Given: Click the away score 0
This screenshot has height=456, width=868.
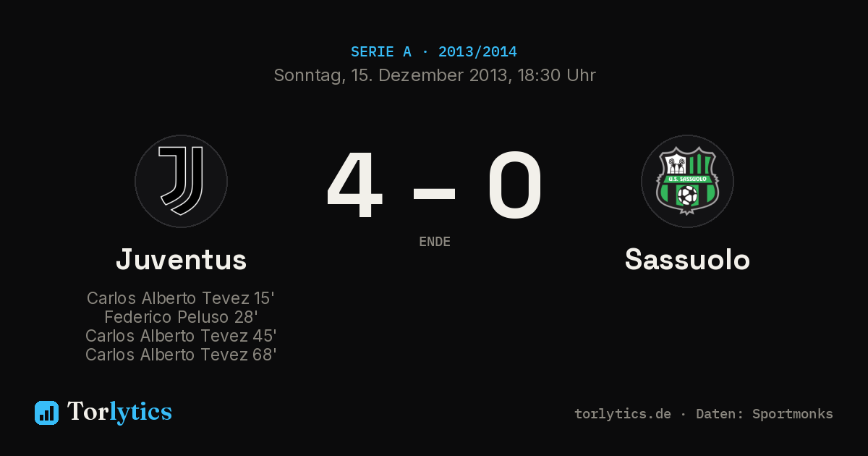Looking at the screenshot, I should 514,185.
